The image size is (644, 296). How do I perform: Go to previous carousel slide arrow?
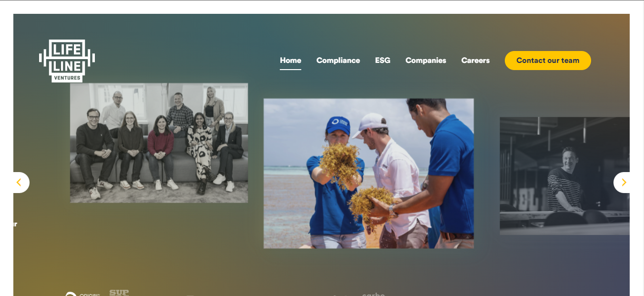20,183
